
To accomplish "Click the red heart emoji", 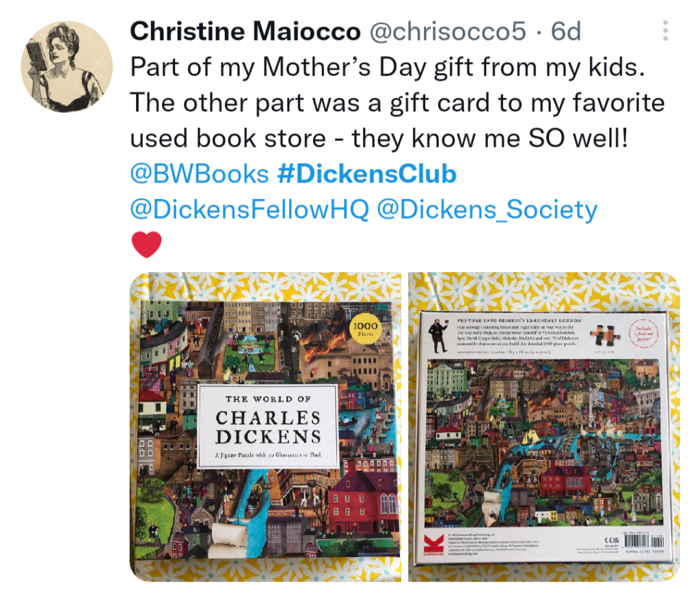I will (x=146, y=245).
